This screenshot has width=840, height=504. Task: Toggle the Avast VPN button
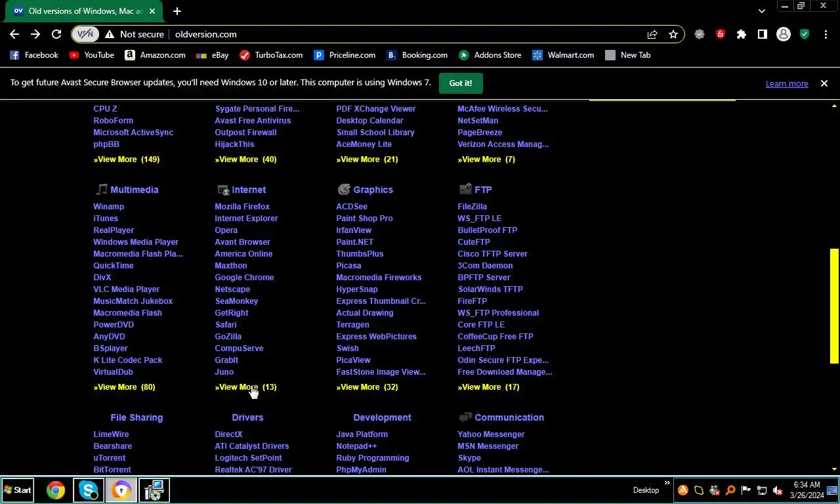tap(85, 34)
